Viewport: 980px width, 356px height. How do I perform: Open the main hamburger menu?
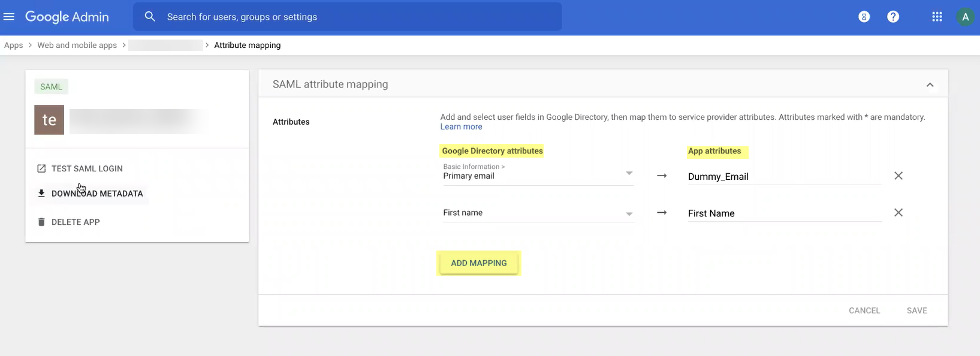tap(9, 17)
